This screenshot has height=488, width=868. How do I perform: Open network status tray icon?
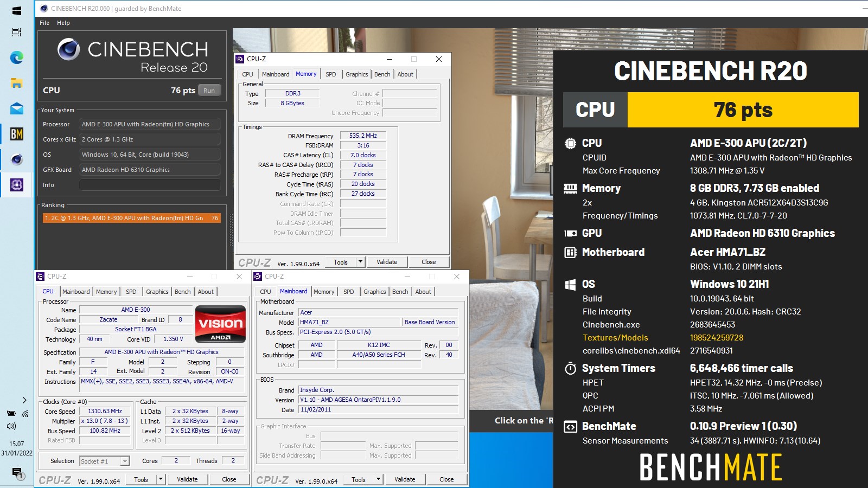tap(25, 413)
